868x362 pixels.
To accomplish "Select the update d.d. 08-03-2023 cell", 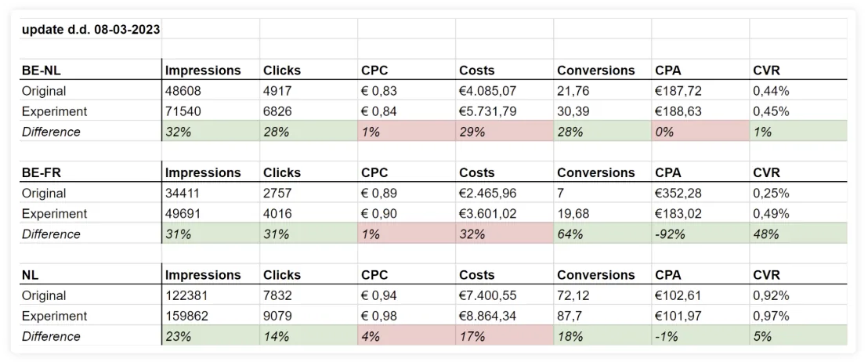I will (x=92, y=29).
